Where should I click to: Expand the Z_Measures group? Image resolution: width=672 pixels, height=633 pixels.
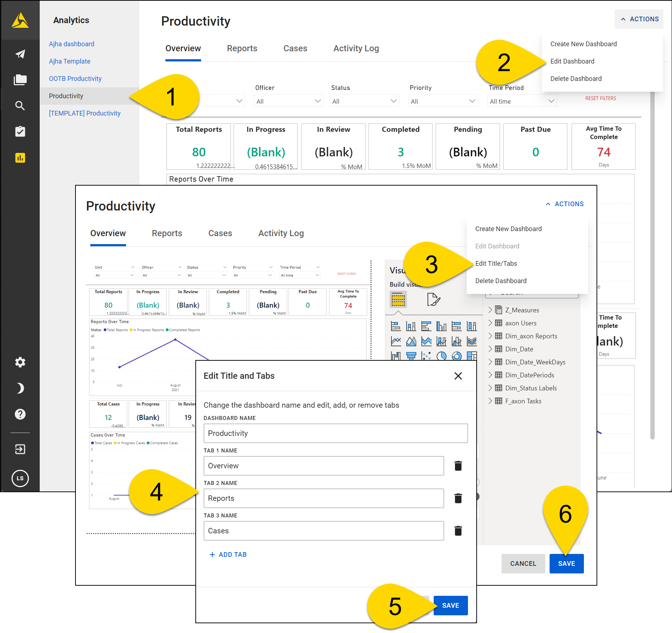[490, 310]
